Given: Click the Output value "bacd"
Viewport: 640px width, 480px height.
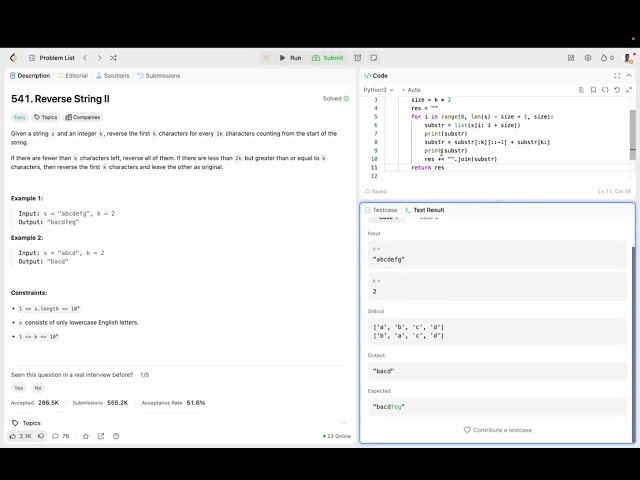Looking at the screenshot, I should point(384,371).
